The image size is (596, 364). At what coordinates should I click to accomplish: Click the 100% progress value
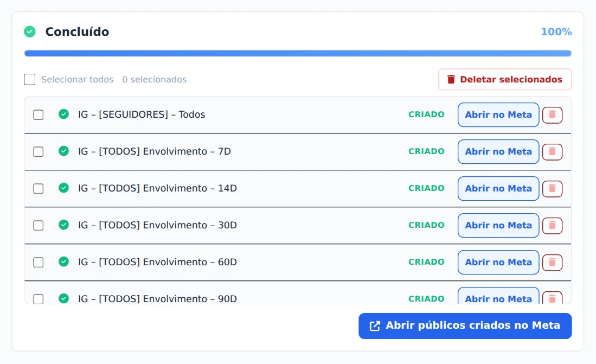point(556,31)
